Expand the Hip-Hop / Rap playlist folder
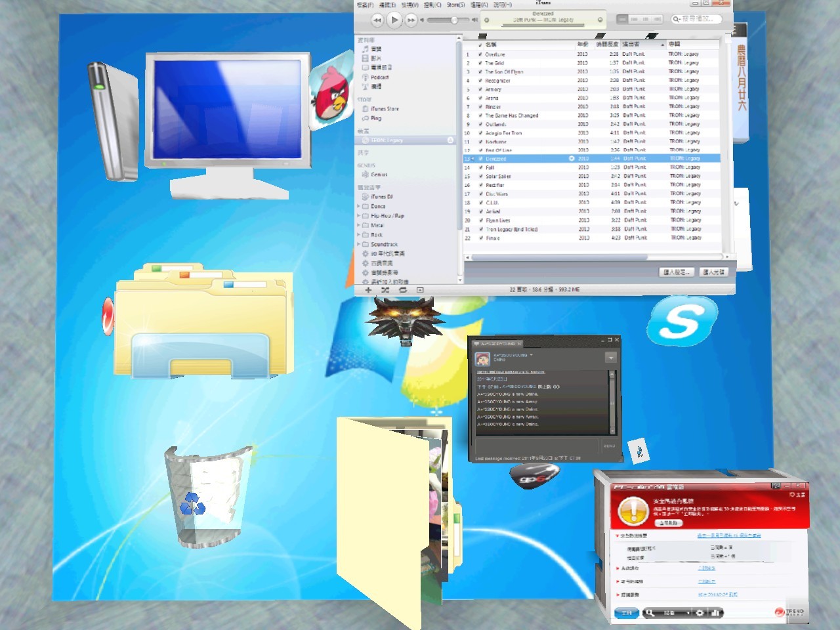This screenshot has width=840, height=630. coord(359,215)
